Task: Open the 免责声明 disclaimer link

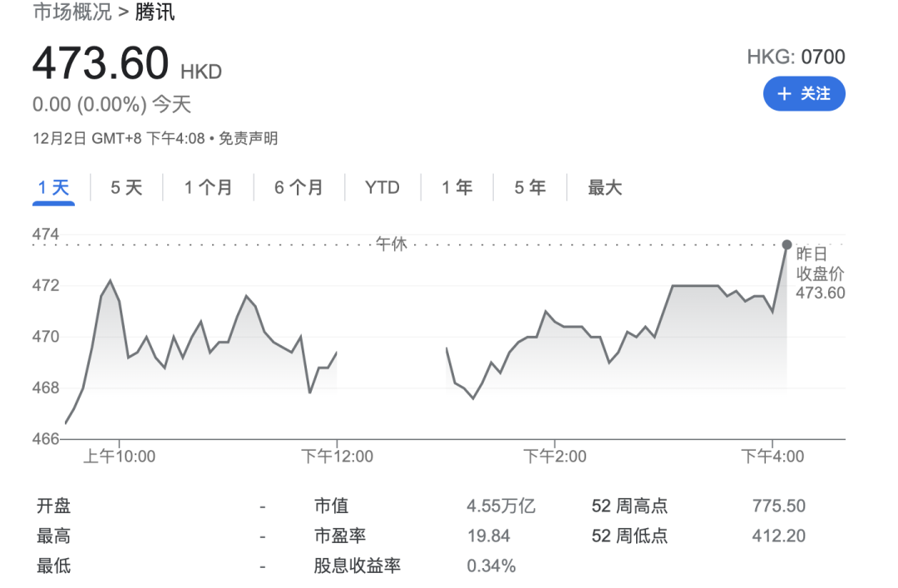Action: [x=248, y=139]
